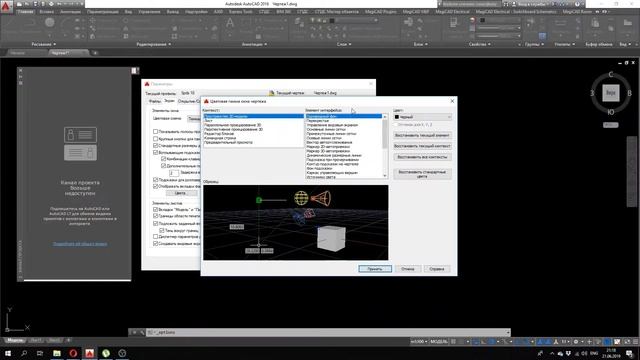
Task: Open the command line history dropdown arrow
Action: 508,332
